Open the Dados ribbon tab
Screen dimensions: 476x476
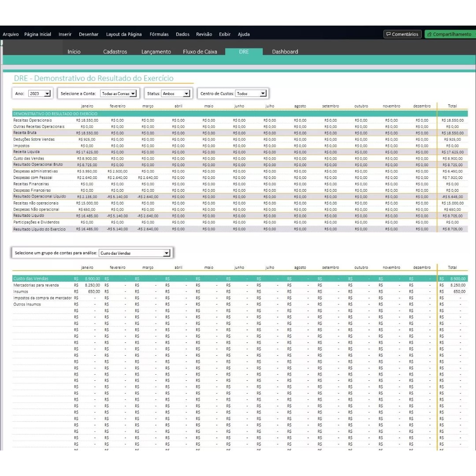click(x=182, y=34)
